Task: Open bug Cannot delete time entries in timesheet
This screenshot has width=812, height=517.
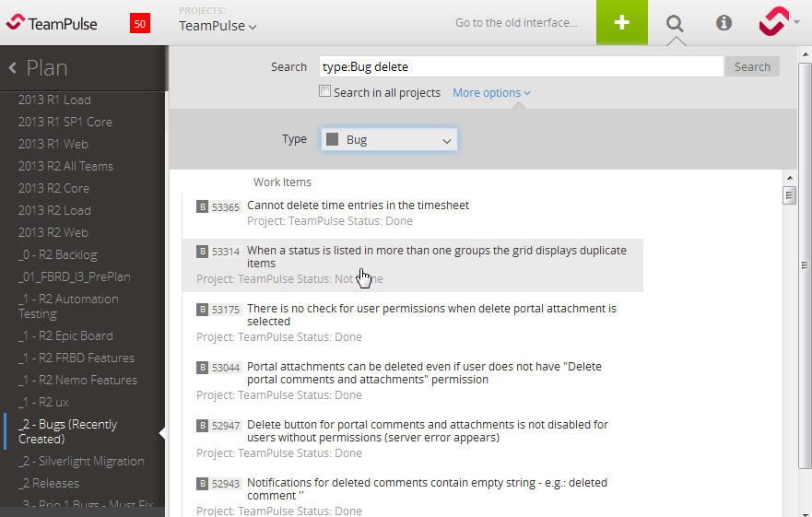Action: (x=358, y=206)
